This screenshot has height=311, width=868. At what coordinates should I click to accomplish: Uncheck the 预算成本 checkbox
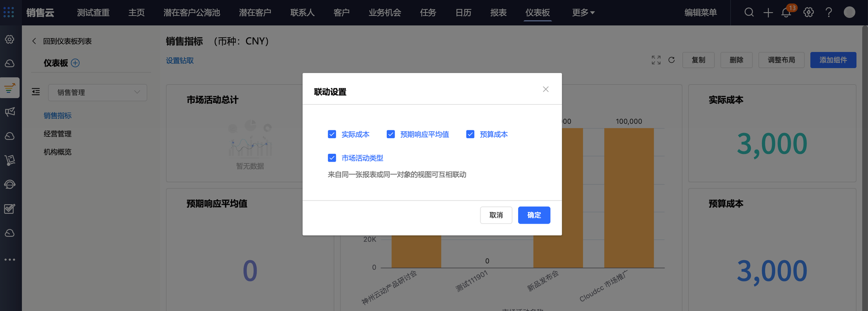pyautogui.click(x=470, y=134)
